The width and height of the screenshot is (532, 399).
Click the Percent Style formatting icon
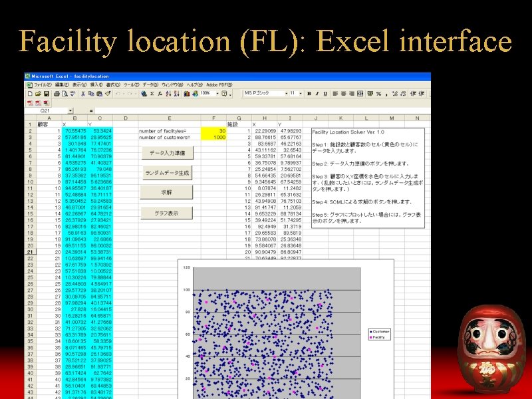click(378, 94)
